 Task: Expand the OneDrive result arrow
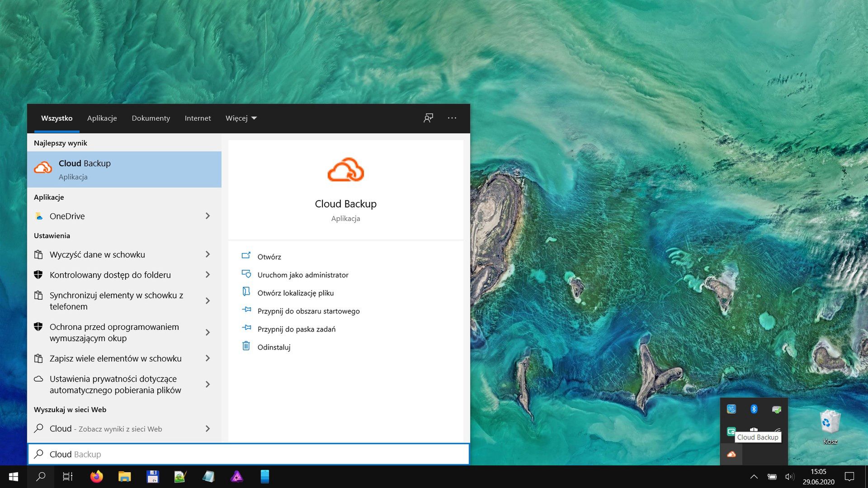[208, 216]
